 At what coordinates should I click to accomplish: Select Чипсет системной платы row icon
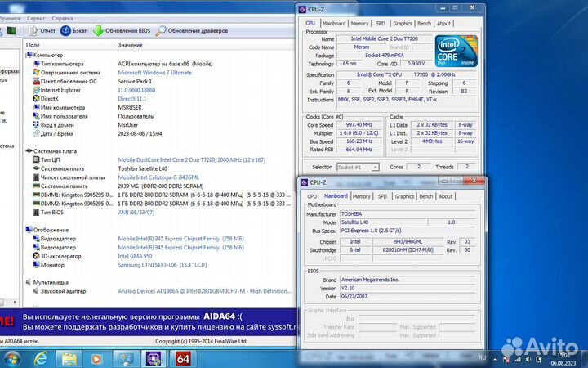pyautogui.click(x=36, y=177)
